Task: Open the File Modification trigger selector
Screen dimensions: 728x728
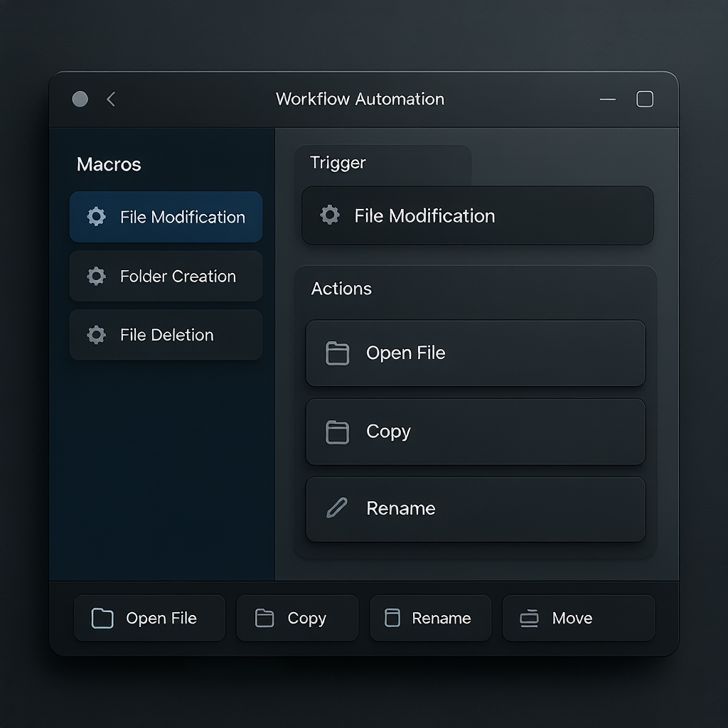Action: point(478,215)
